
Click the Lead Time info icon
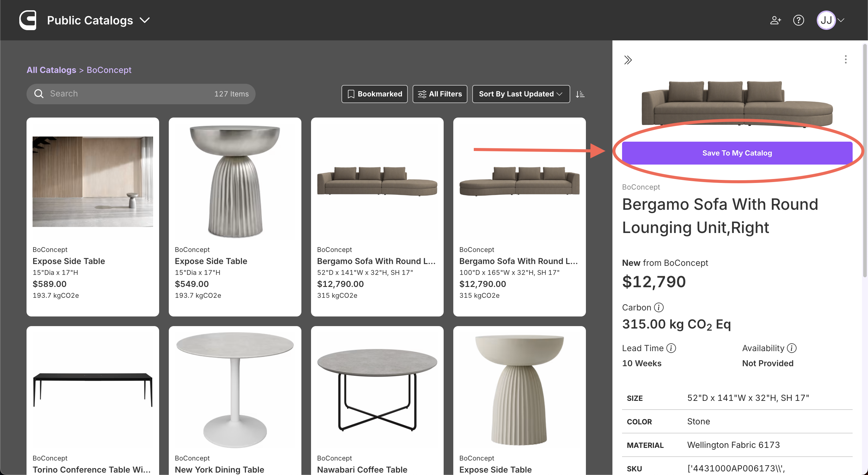671,348
